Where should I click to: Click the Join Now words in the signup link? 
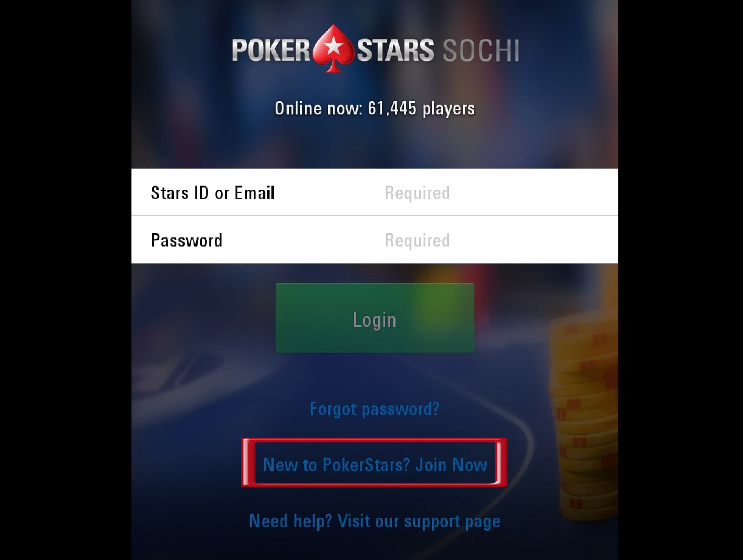452,464
